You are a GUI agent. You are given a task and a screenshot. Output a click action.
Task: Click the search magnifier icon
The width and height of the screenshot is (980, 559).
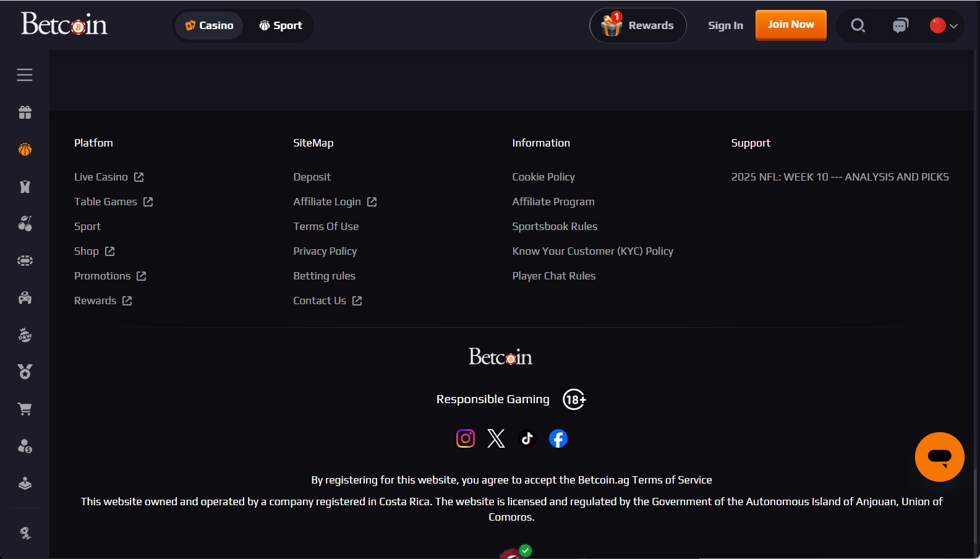858,25
